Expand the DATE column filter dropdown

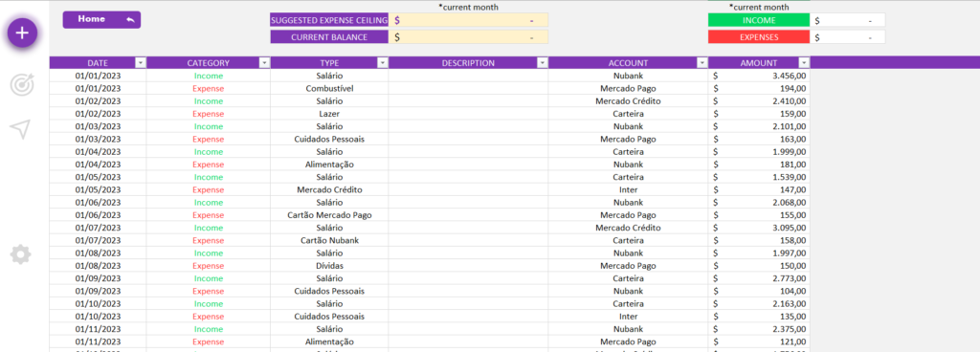pyautogui.click(x=141, y=63)
